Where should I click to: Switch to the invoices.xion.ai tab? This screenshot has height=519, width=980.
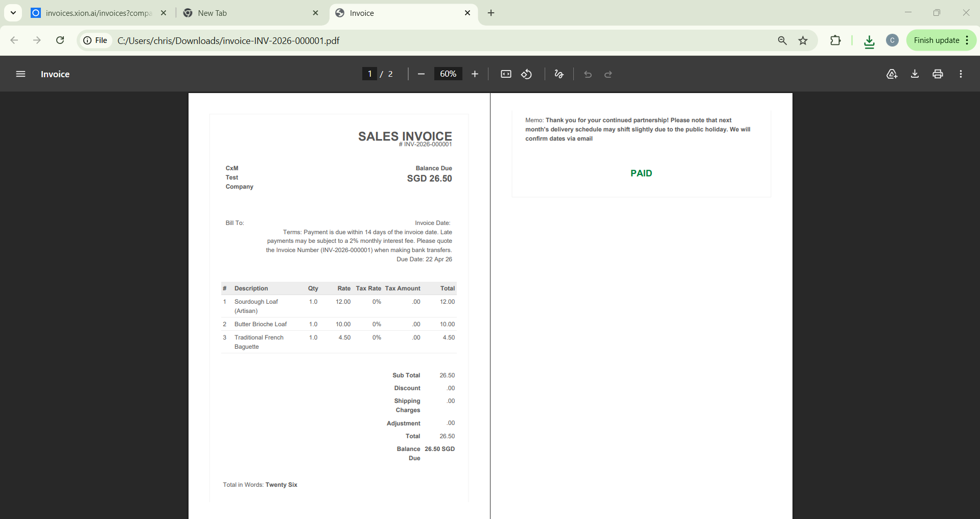(97, 13)
